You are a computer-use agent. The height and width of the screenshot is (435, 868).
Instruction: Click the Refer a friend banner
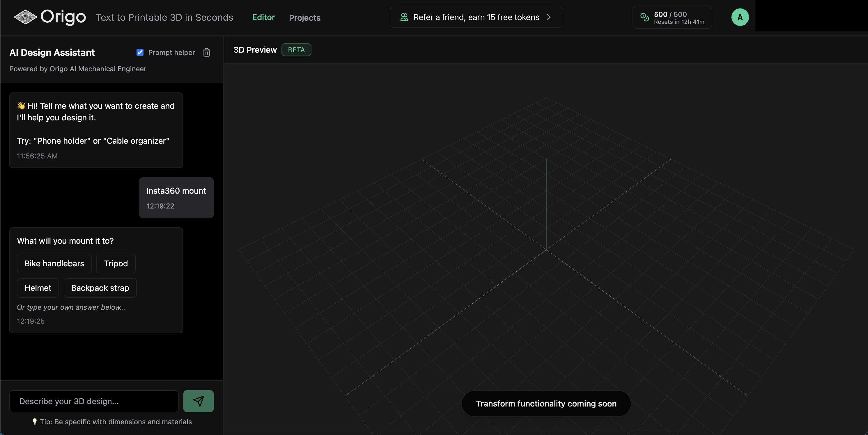[476, 17]
